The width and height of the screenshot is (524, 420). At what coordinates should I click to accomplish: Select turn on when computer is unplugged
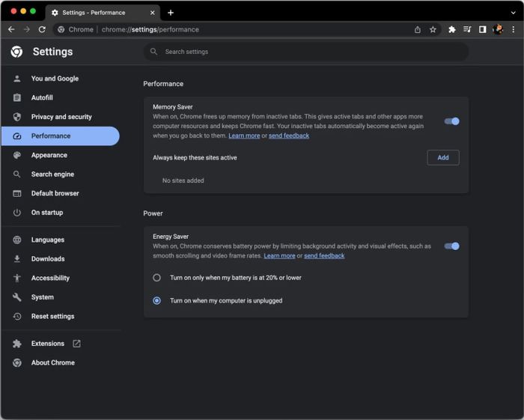point(157,301)
